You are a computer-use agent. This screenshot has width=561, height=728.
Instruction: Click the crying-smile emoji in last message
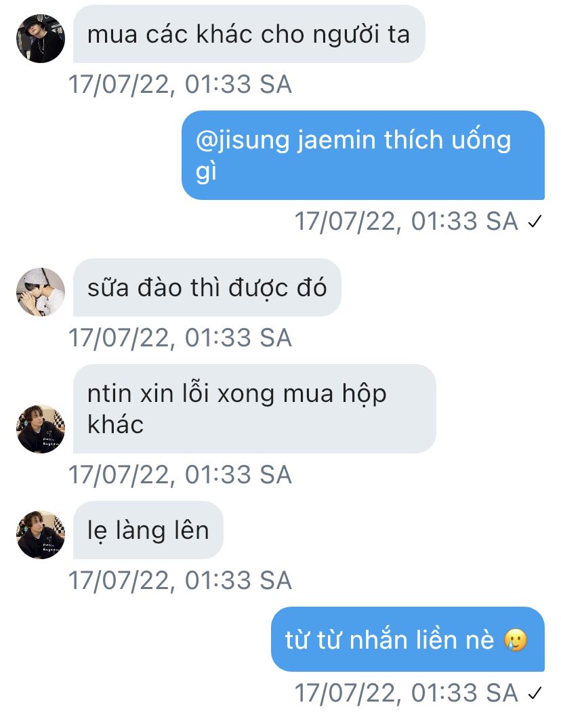516,640
